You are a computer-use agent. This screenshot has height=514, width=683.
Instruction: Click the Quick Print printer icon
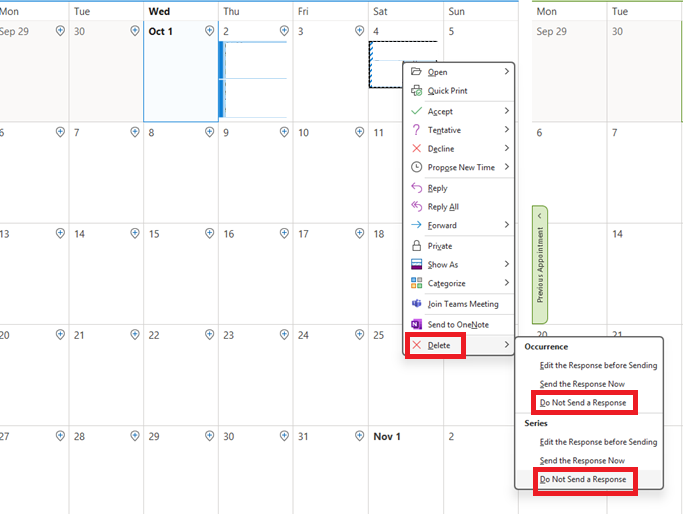(x=416, y=91)
